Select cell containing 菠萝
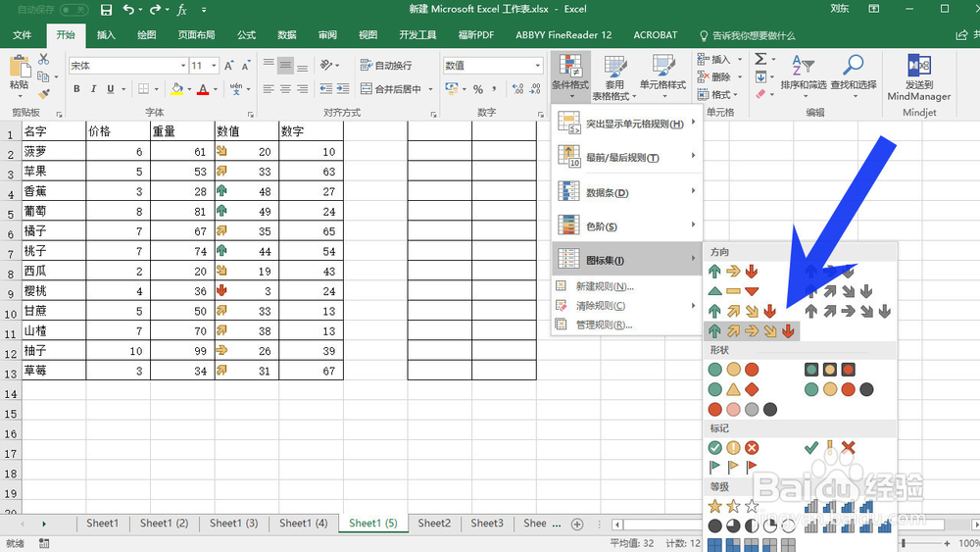 [x=54, y=151]
